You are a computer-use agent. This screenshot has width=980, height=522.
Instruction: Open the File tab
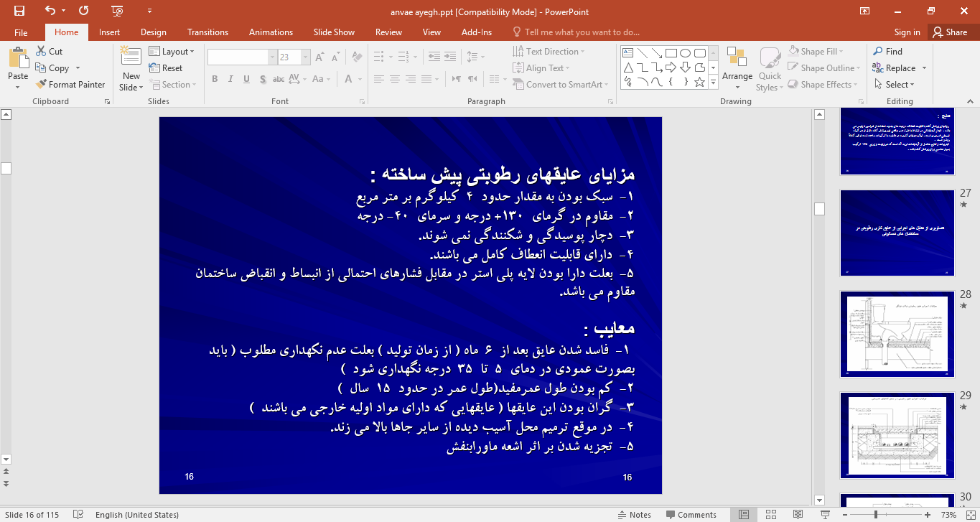point(21,32)
